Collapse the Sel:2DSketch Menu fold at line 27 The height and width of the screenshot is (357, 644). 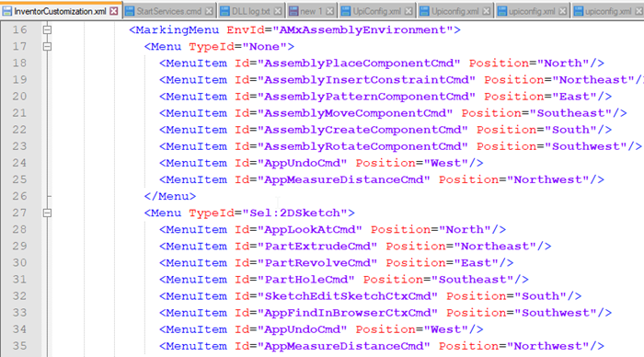(47, 213)
